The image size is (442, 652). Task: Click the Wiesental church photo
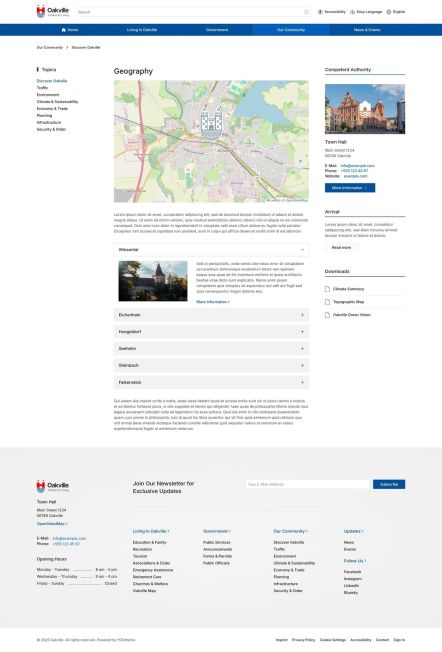coord(153,281)
